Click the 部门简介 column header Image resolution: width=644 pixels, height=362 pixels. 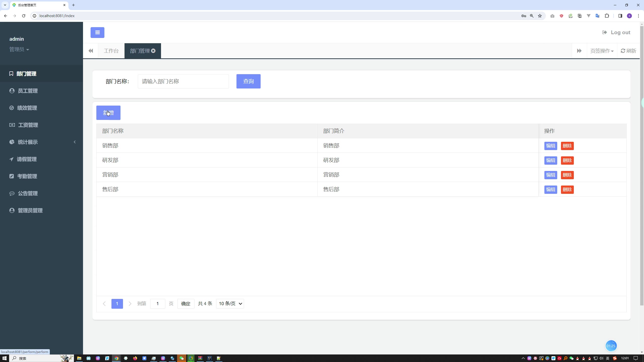click(x=428, y=131)
